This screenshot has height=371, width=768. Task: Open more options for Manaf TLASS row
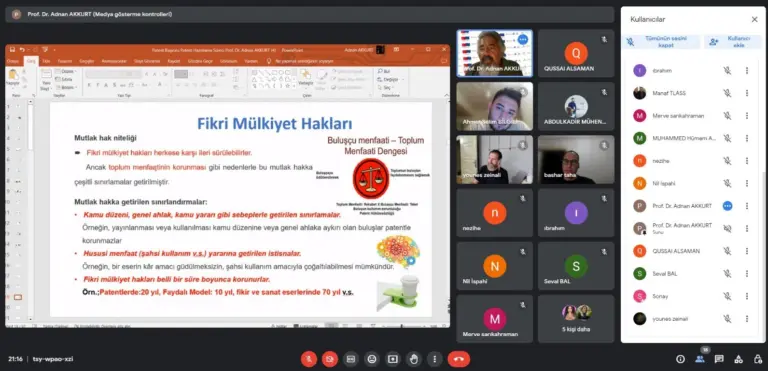747,93
